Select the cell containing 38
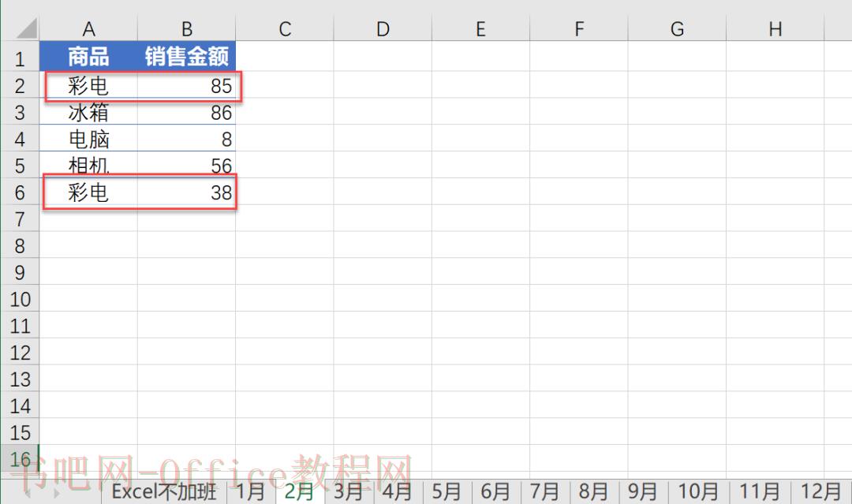 pos(186,191)
